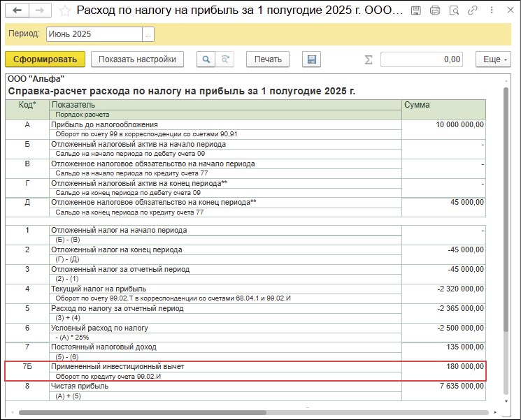521x420 pixels.
Task: Click the save icon in title bar
Action: pos(416,11)
